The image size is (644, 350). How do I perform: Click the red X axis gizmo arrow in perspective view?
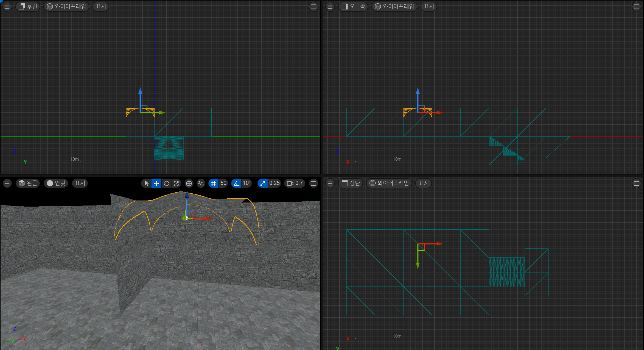pyautogui.click(x=207, y=218)
